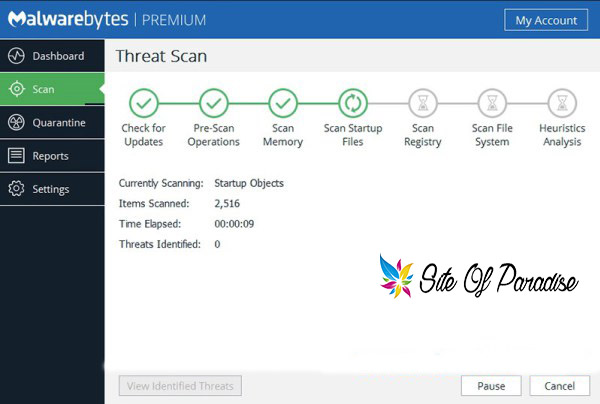Click the Items Scanned label
This screenshot has width=600, height=404.
154,204
